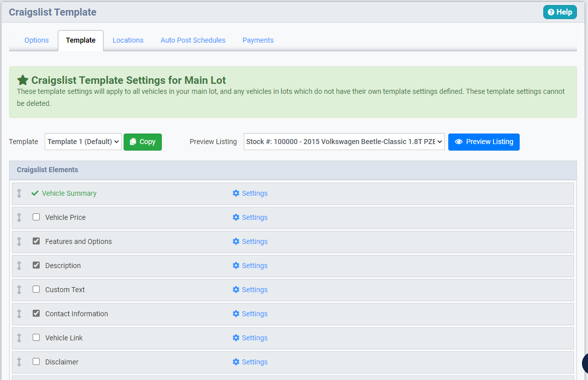Click the question mark icon in Help button

[551, 12]
